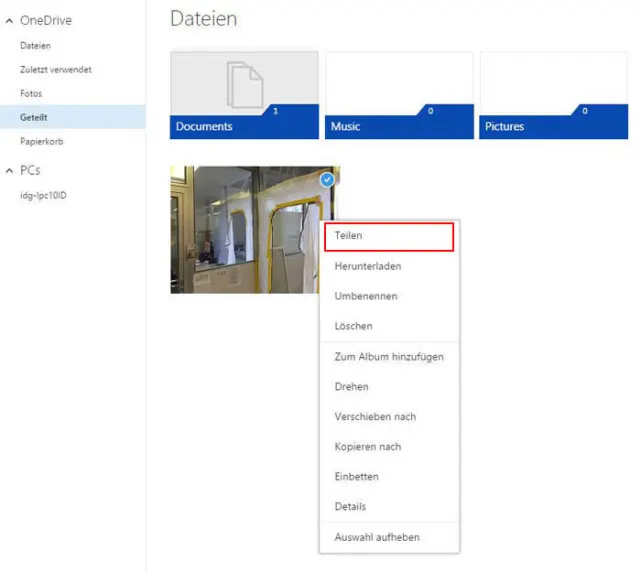
Task: Uncheck the selected photo's checkmark circle
Action: coord(327,180)
